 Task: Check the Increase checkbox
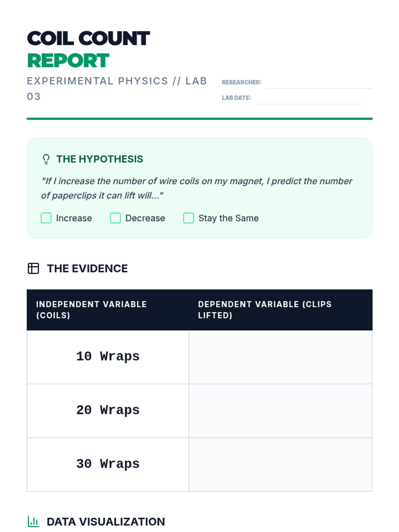tap(46, 218)
